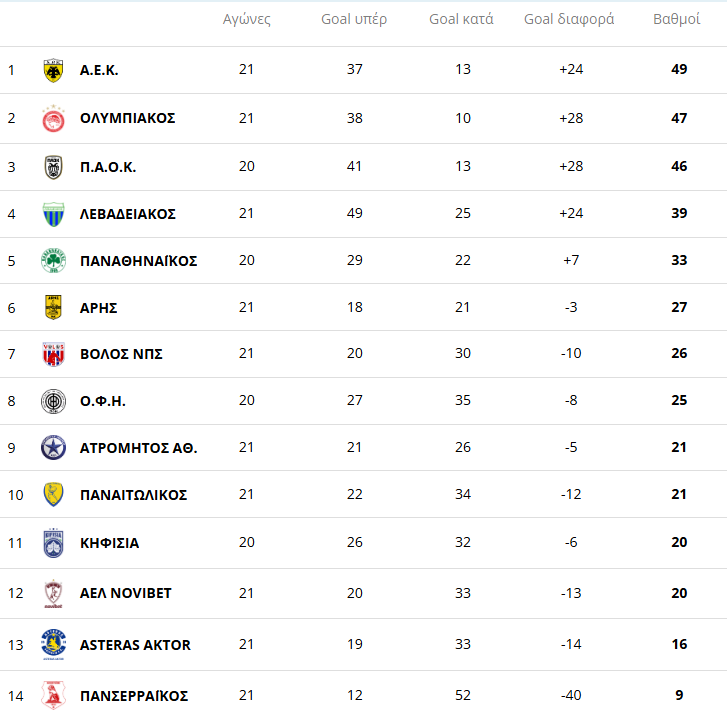Open the ΠΑΝΣΕΡΡΑΪΚΟΣ team name link
Image resolution: width=727 pixels, height=718 pixels.
click(134, 696)
